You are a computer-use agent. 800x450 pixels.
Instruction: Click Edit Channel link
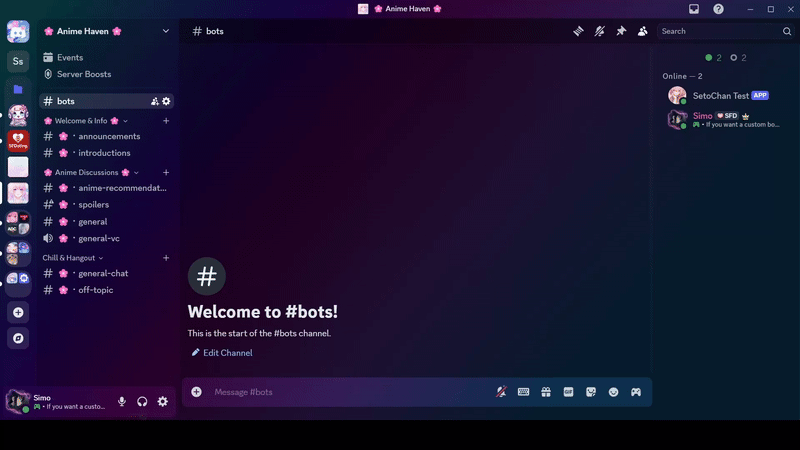coord(222,353)
